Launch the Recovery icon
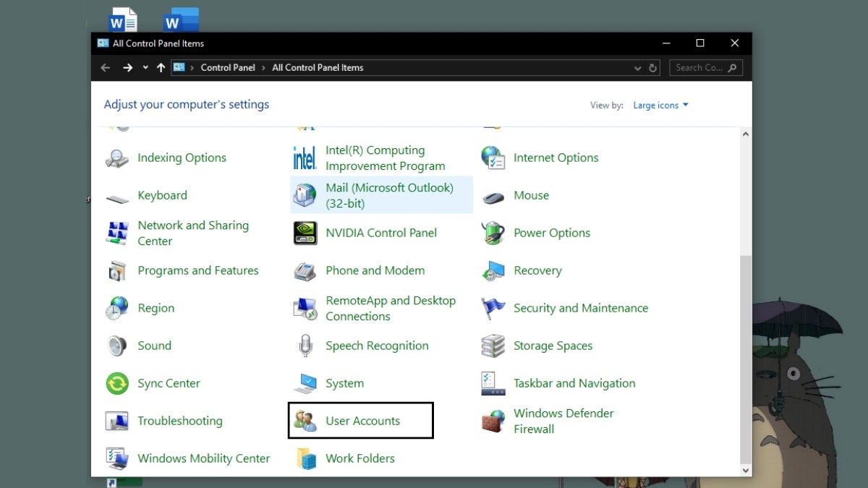 pos(493,271)
